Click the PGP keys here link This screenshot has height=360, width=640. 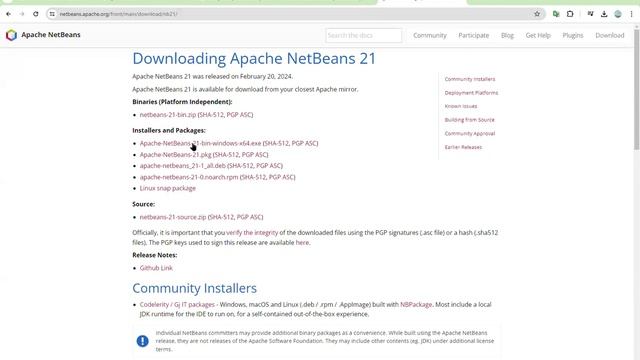point(302,242)
